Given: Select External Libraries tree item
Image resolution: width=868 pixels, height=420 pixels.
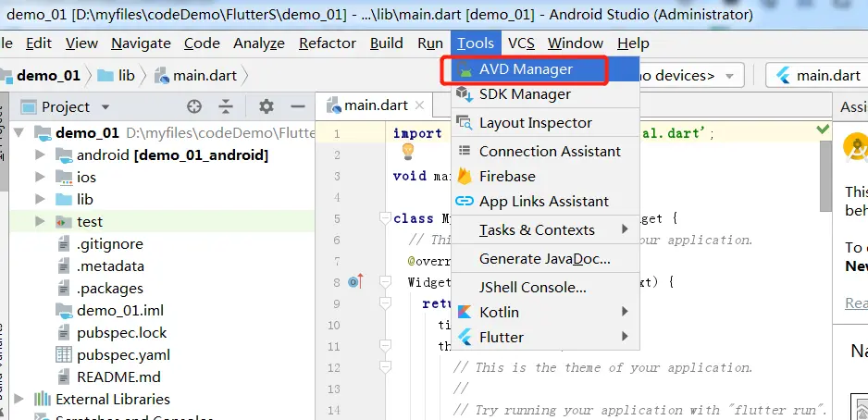Looking at the screenshot, I should 103,399.
